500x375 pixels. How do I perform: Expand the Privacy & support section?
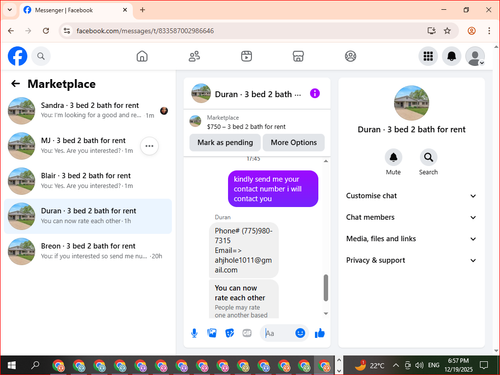pyautogui.click(x=411, y=260)
